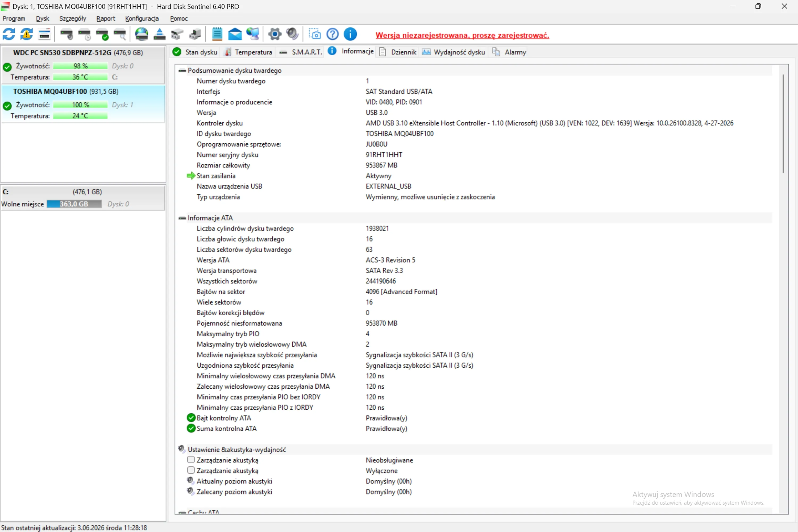Select the Informacje tab
The width and height of the screenshot is (798, 532).
pos(351,51)
